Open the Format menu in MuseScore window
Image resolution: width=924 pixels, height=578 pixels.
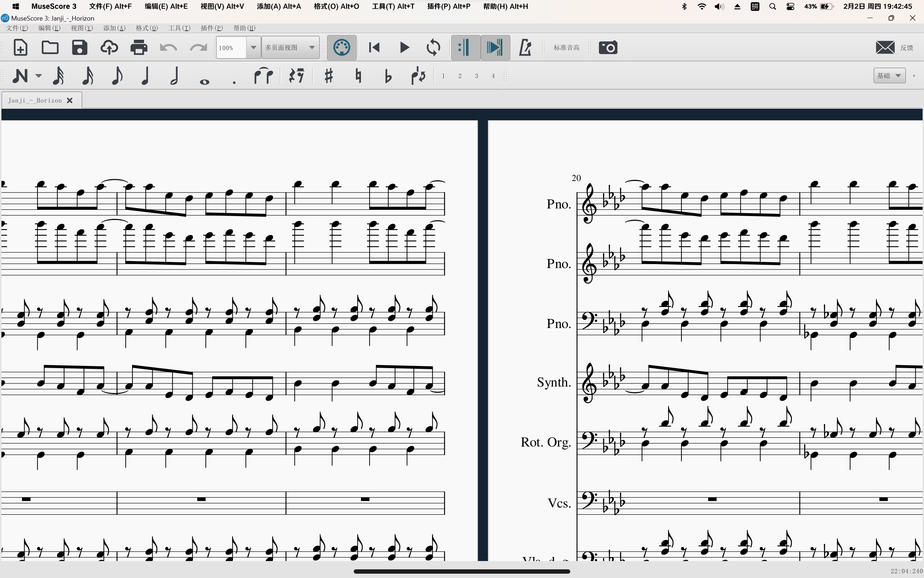(147, 28)
